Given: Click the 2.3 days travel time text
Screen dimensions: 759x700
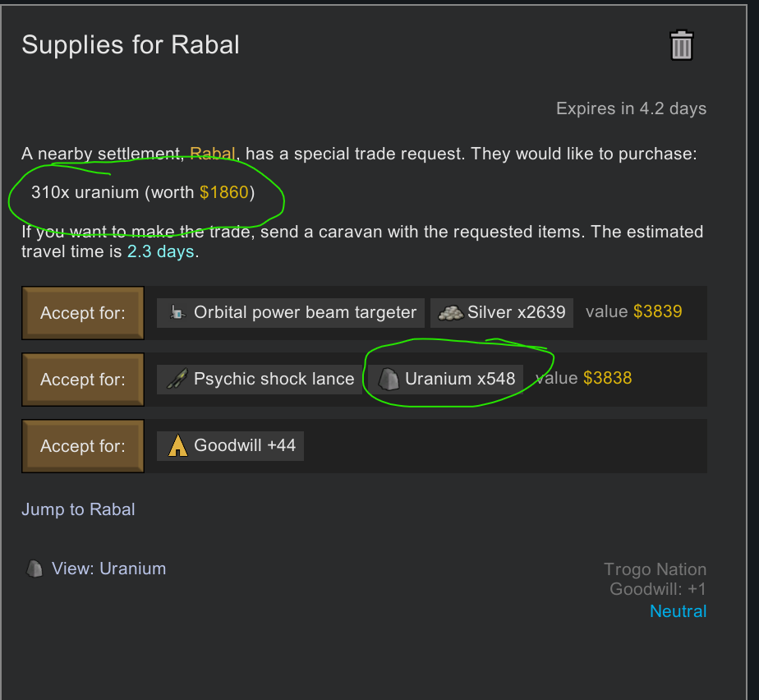Looking at the screenshot, I should 161,251.
